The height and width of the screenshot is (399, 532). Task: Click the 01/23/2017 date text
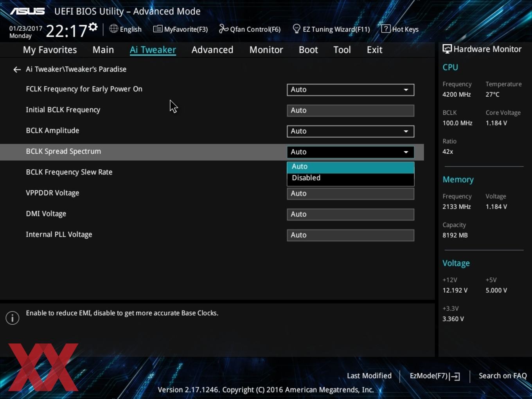(x=26, y=29)
